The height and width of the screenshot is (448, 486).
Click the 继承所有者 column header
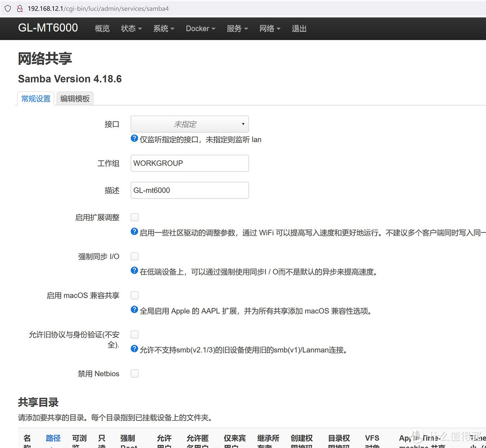click(x=268, y=441)
